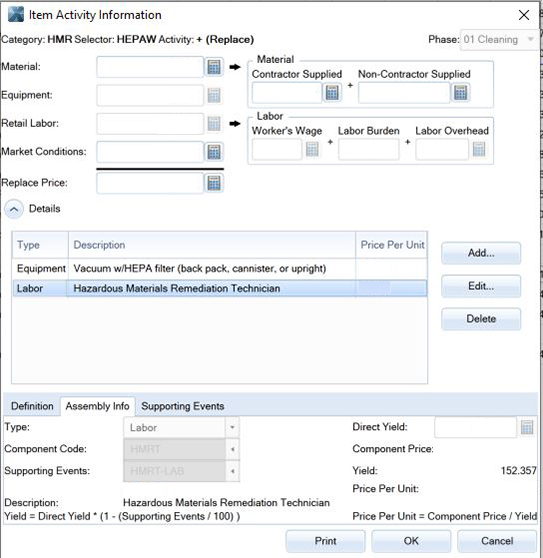543x558 pixels.
Task: Click the Retail Labor input field
Action: coord(150,123)
